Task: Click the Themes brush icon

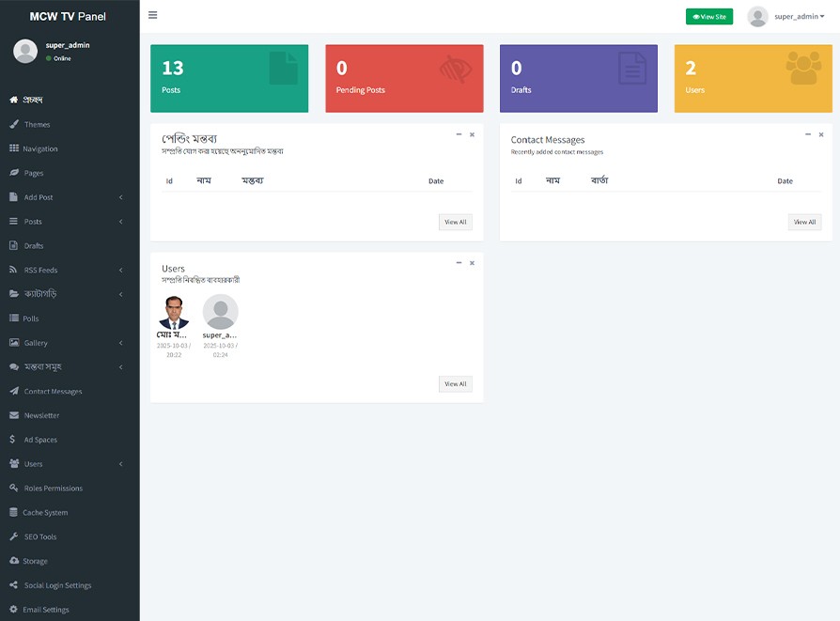Action: (14, 124)
